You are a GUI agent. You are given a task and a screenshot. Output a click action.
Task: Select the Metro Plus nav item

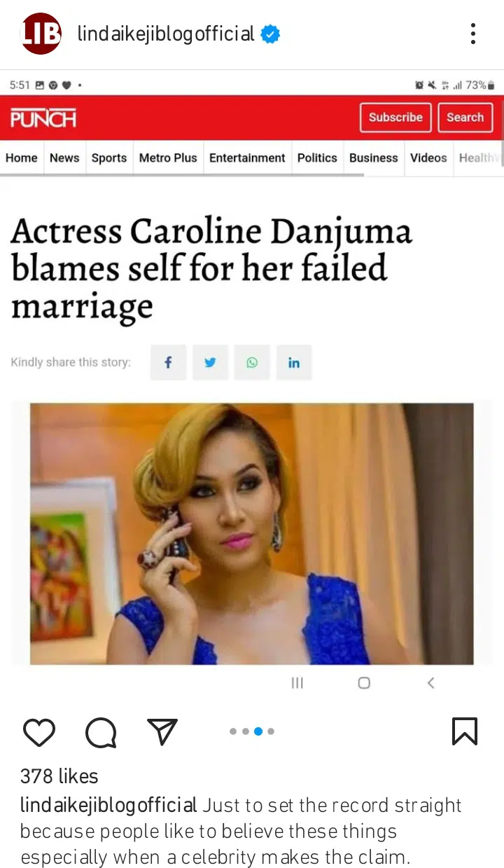168,158
